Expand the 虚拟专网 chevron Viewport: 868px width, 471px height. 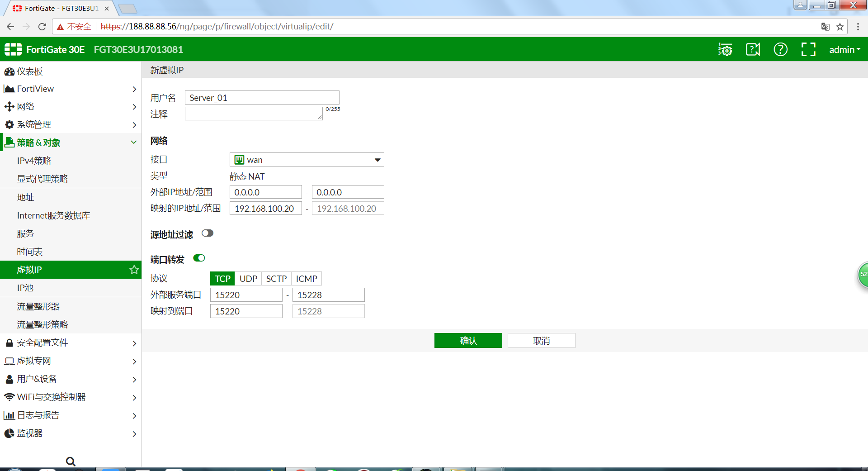[134, 362]
